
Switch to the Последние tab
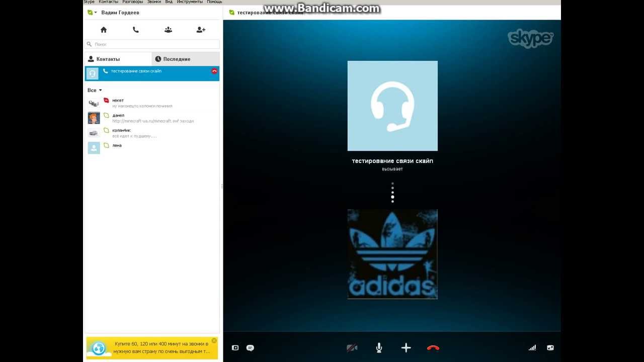click(186, 59)
